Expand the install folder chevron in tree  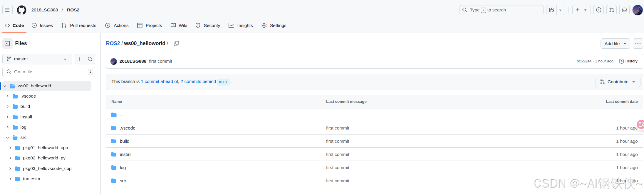point(7,117)
